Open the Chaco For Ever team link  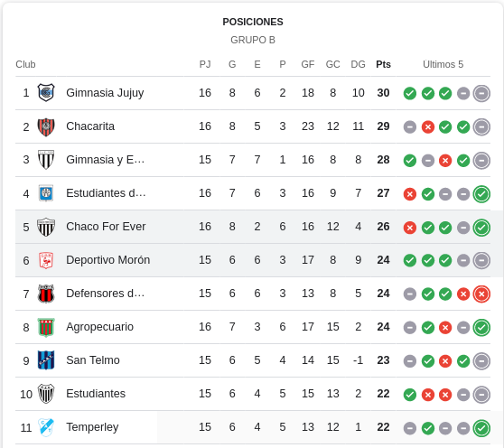click(x=106, y=227)
